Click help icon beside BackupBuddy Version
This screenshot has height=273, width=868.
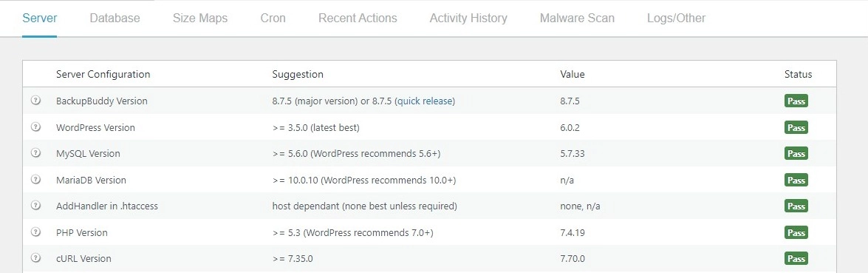(36, 101)
